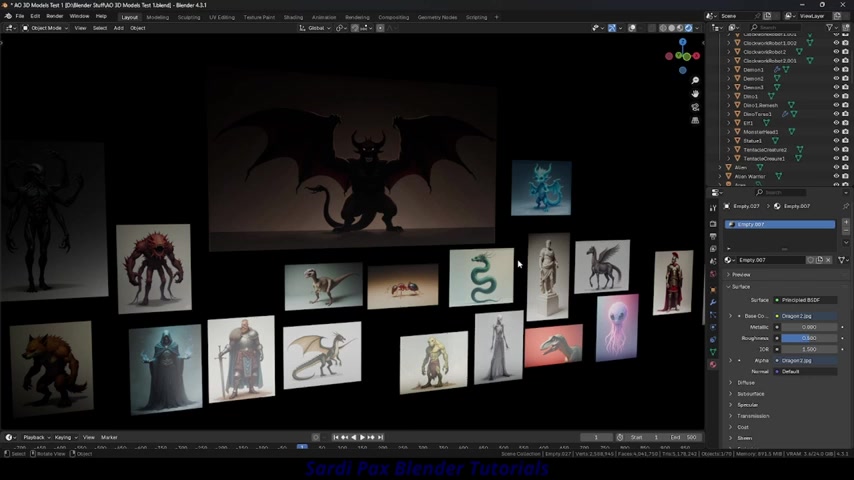
Task: Open the Object Mode dropdown
Action: click(x=45, y=28)
